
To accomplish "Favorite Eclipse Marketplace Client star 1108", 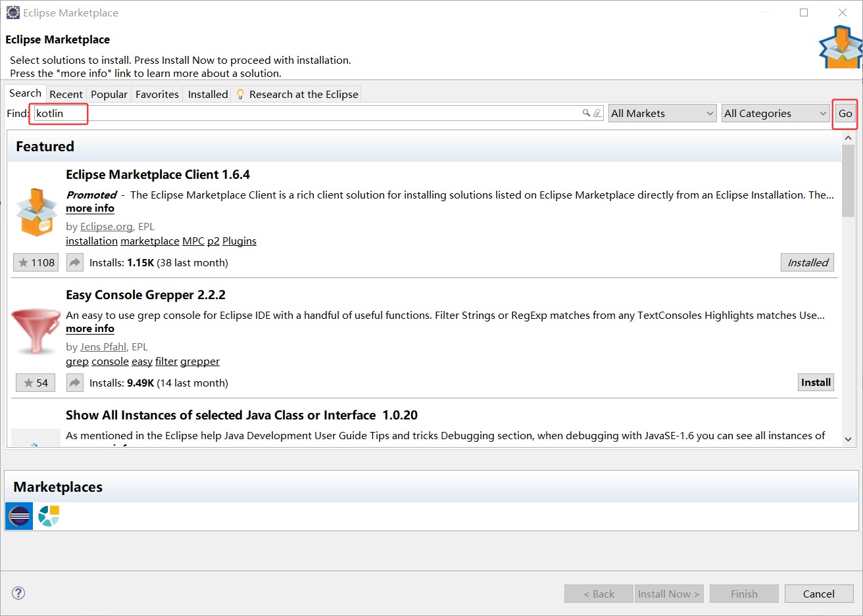I will pos(36,262).
